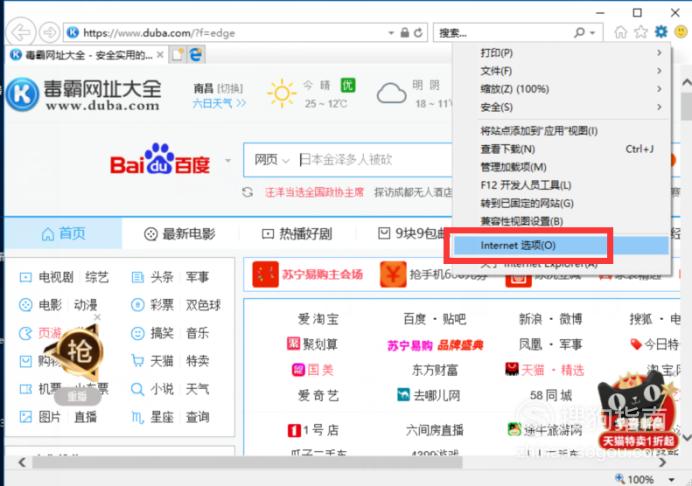The image size is (692, 486).
Task: Open the 星座 category link
Action: pyautogui.click(x=162, y=417)
